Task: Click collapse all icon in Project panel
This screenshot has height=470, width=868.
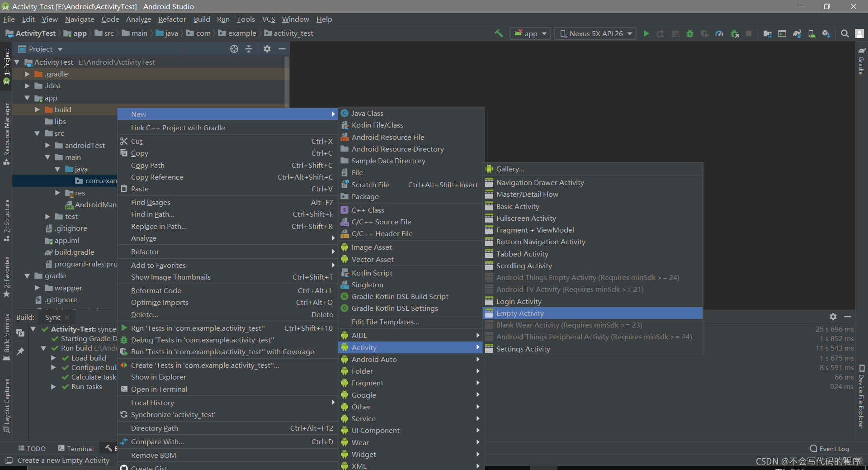Action: click(x=249, y=49)
